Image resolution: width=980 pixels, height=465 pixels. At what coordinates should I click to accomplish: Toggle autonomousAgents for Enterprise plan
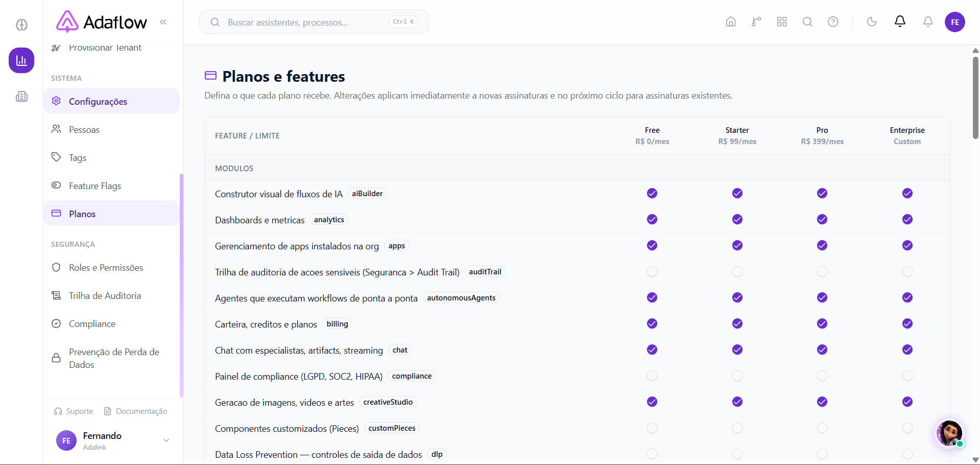coord(907,297)
